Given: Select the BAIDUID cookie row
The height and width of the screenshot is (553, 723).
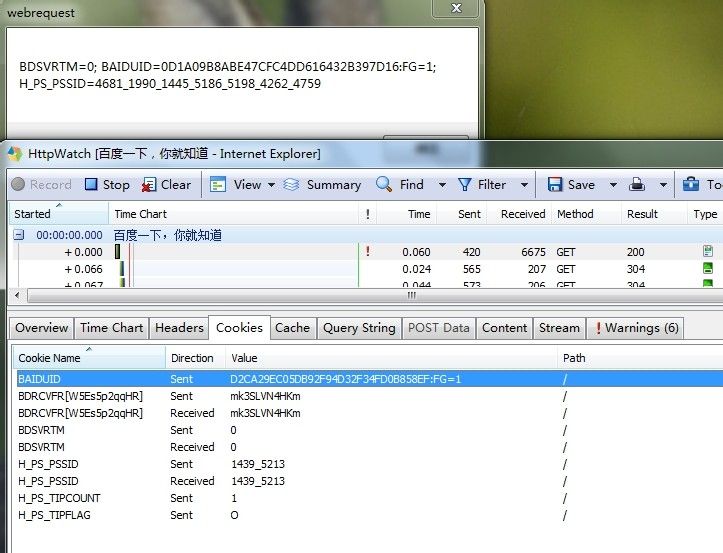Looking at the screenshot, I should pyautogui.click(x=370, y=379).
